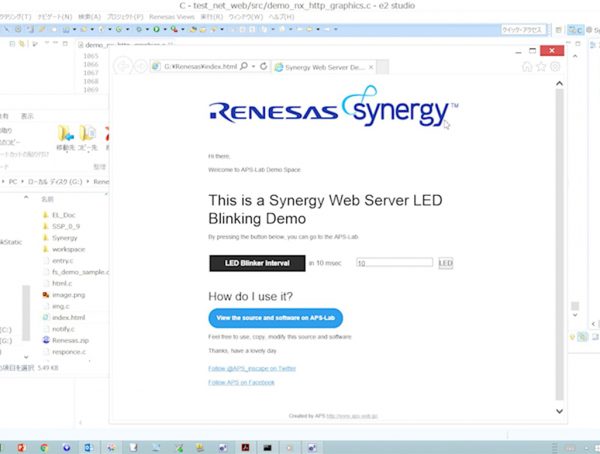Click the Open Perspective icon
Image resolution: width=600 pixels, height=454 pixels.
[559, 30]
